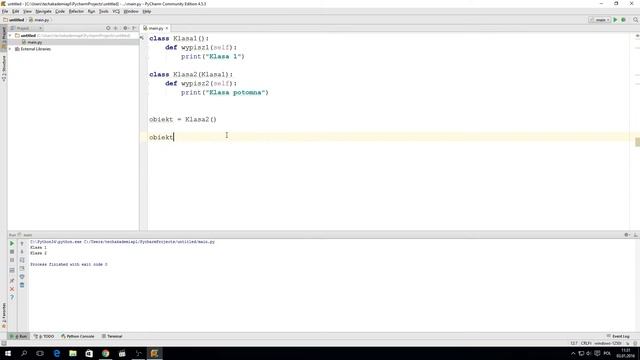Open Project view selector dropdown
Viewport: 640px width, 360px height.
26,28
